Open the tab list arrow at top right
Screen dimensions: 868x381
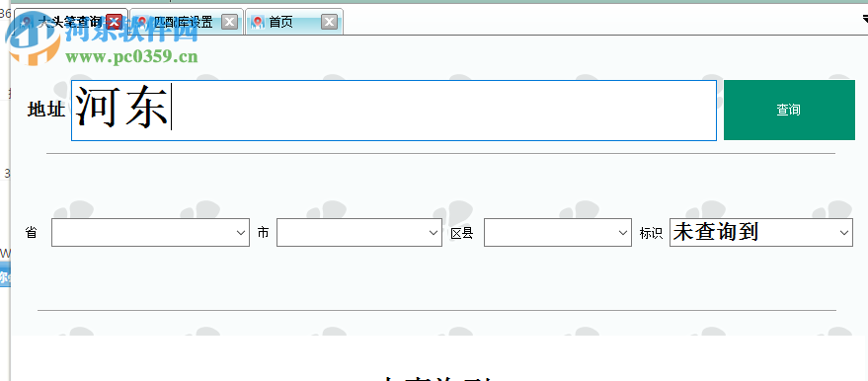click(x=865, y=19)
